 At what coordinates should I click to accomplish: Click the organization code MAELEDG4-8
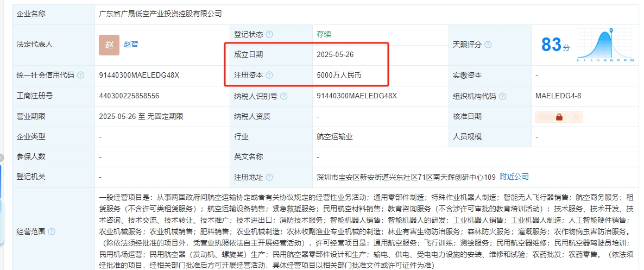558,96
